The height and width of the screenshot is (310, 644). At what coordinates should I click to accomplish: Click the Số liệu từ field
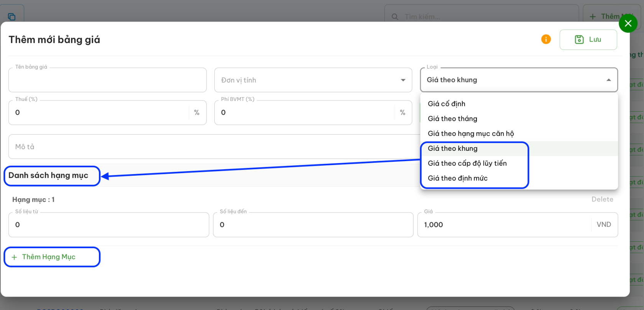point(108,225)
